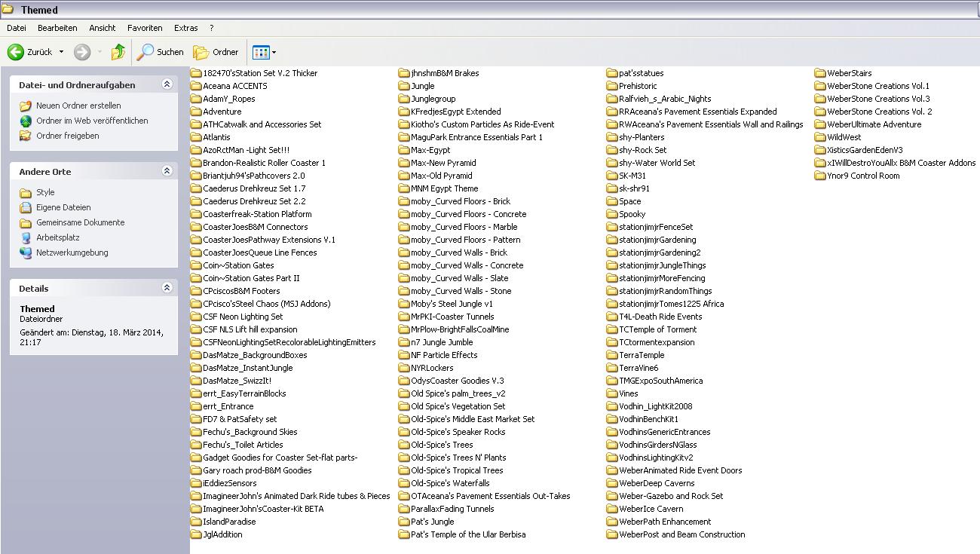The image size is (980, 554).
Task: Select the Prehistoric folder
Action: click(x=638, y=86)
